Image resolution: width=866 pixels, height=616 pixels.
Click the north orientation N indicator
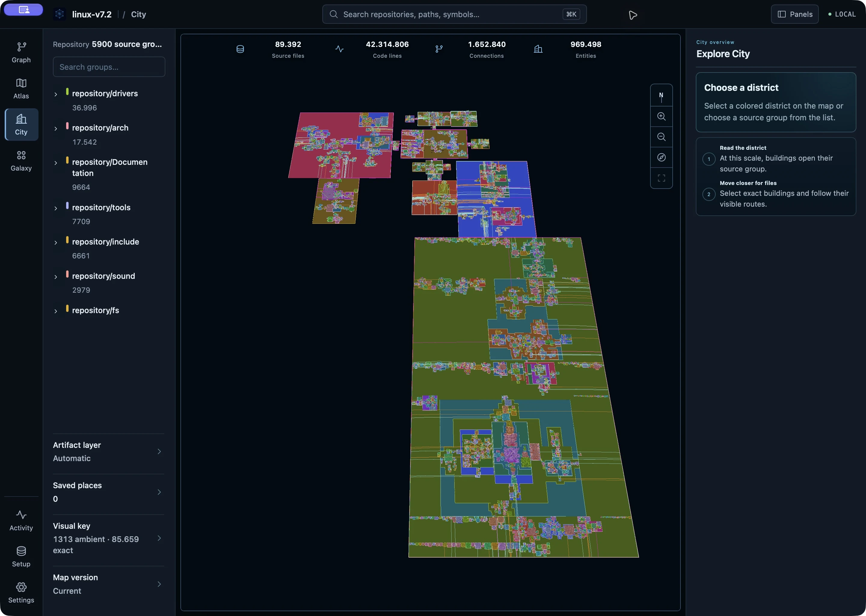(661, 96)
